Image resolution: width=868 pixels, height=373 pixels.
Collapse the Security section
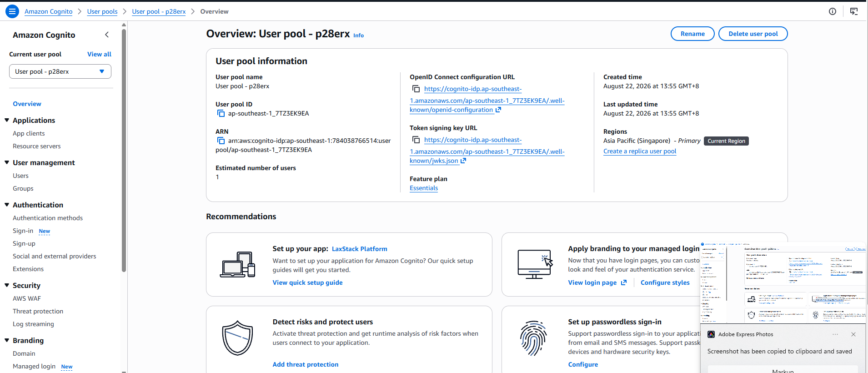coord(7,285)
